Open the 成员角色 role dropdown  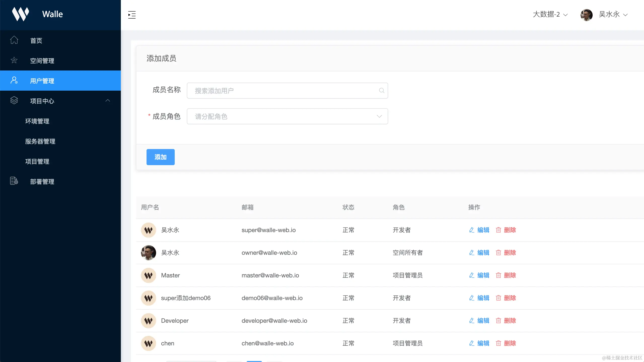point(287,116)
